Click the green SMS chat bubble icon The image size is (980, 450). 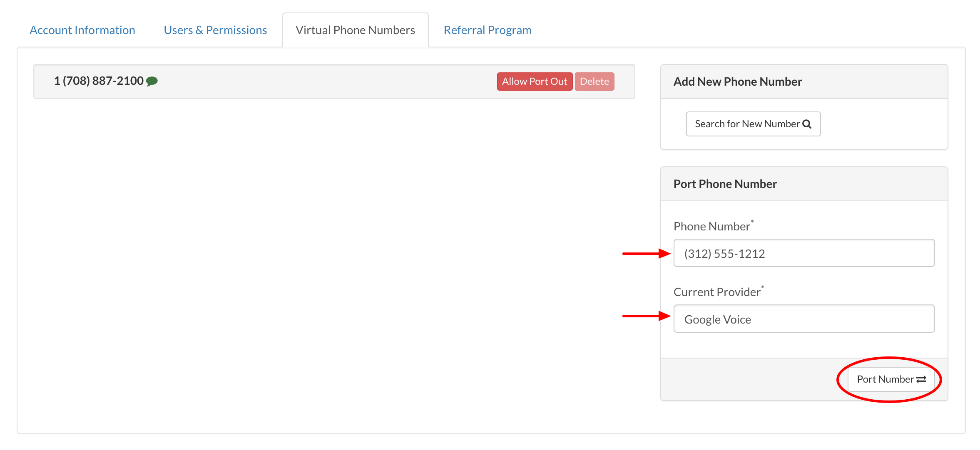pyautogui.click(x=152, y=81)
